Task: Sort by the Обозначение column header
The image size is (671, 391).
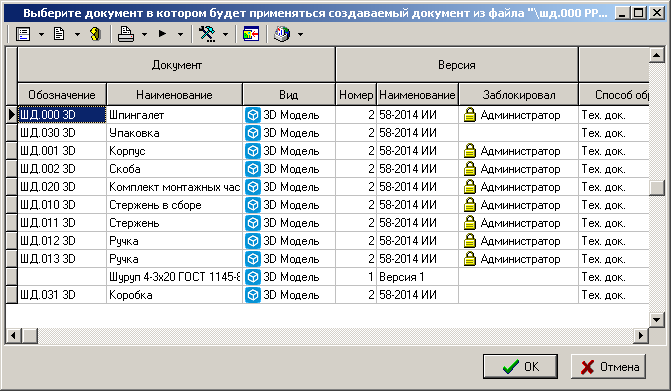Action: click(62, 95)
